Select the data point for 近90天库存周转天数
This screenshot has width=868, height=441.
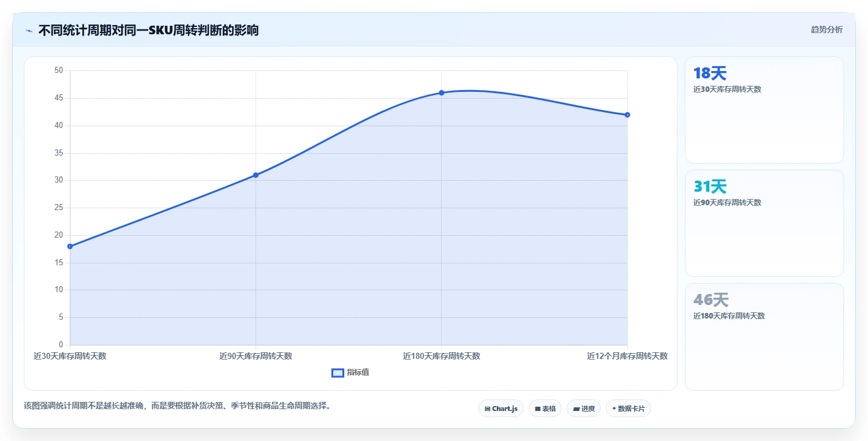click(255, 175)
